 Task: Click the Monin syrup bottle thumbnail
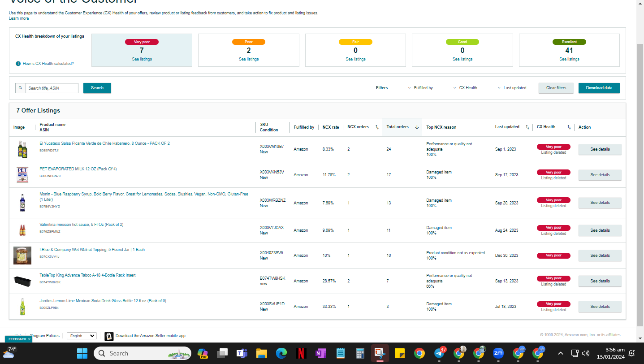22,203
